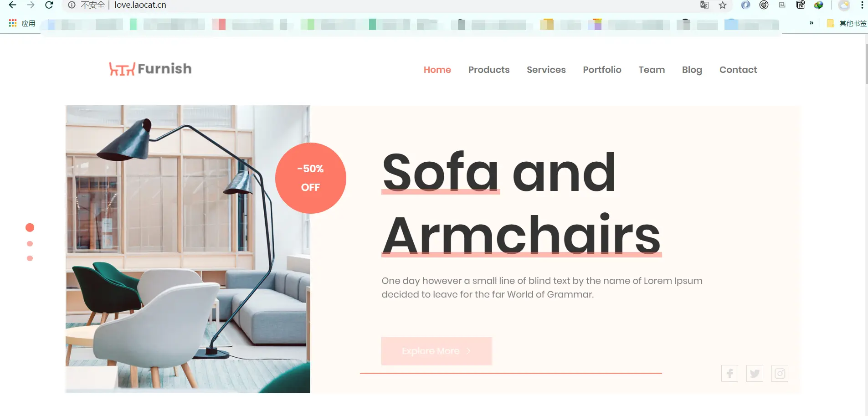Click the Furnish logo
This screenshot has height=416, width=868.
pyautogui.click(x=150, y=69)
